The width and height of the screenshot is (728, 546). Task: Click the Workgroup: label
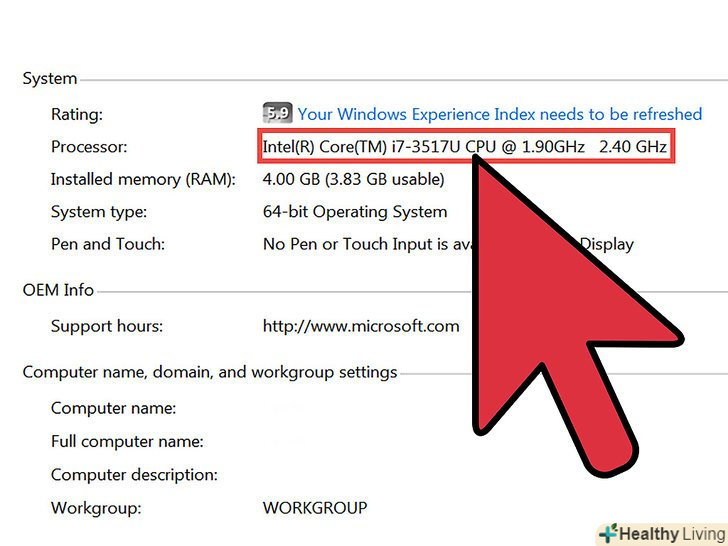point(96,507)
